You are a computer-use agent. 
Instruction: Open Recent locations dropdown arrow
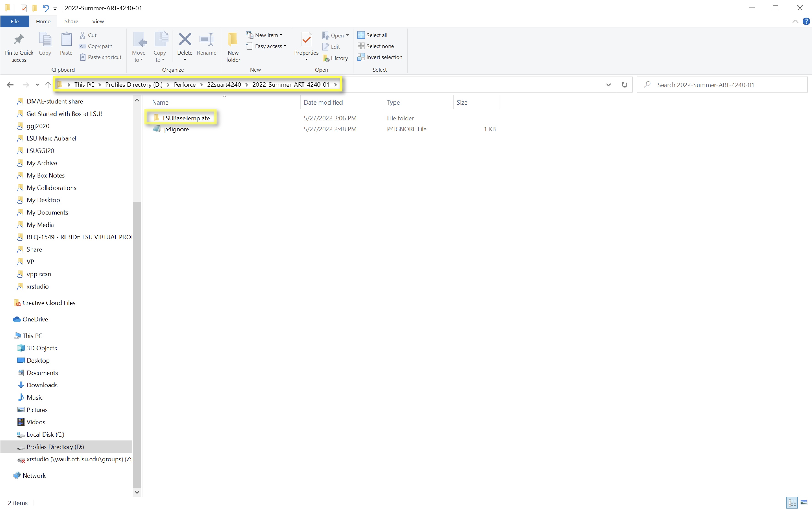pyautogui.click(x=37, y=85)
